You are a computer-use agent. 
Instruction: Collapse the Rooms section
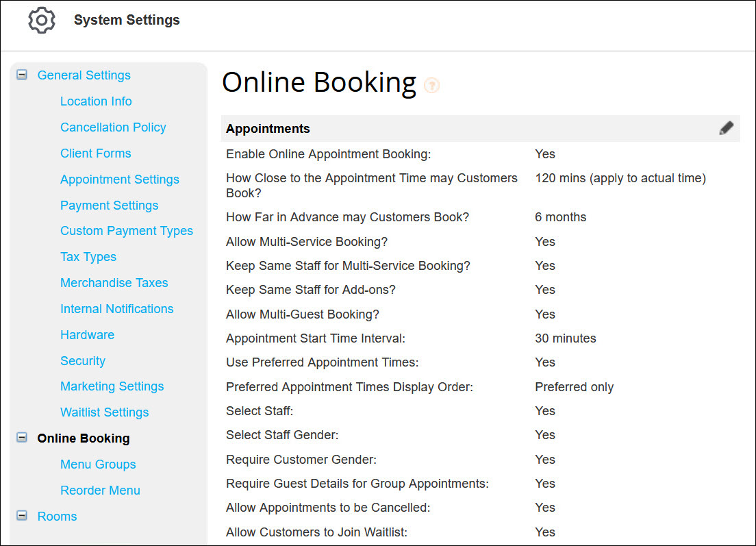(21, 516)
